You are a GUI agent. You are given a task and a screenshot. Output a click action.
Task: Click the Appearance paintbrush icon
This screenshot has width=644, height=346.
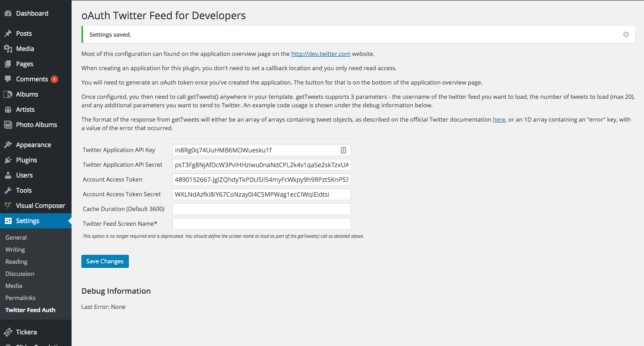(x=8, y=145)
